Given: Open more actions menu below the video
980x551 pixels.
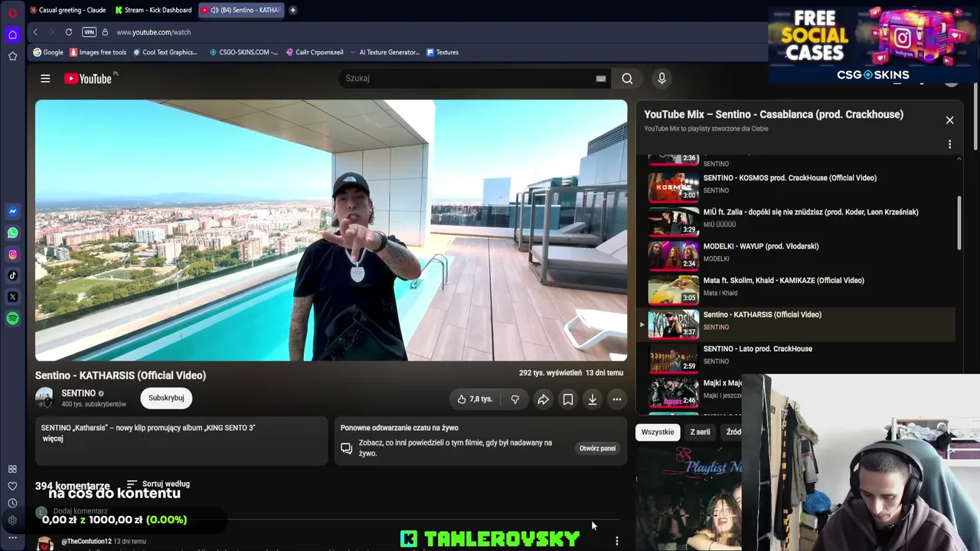Looking at the screenshot, I should point(617,399).
